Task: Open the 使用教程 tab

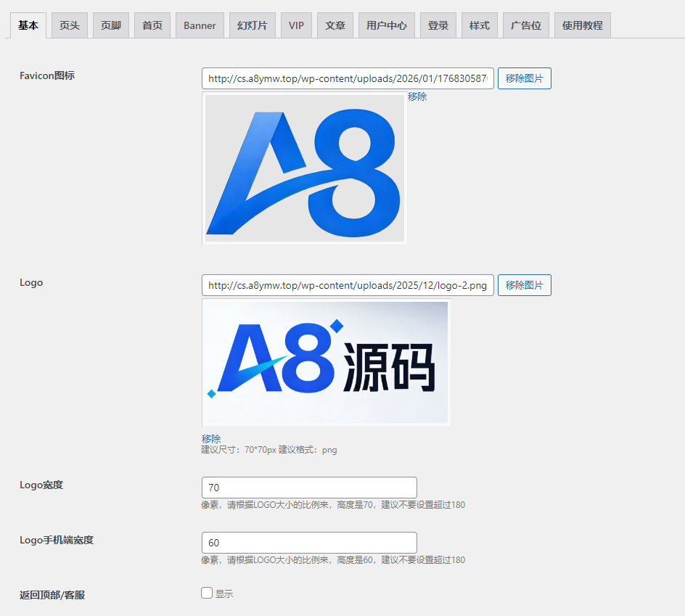Action: coord(581,25)
